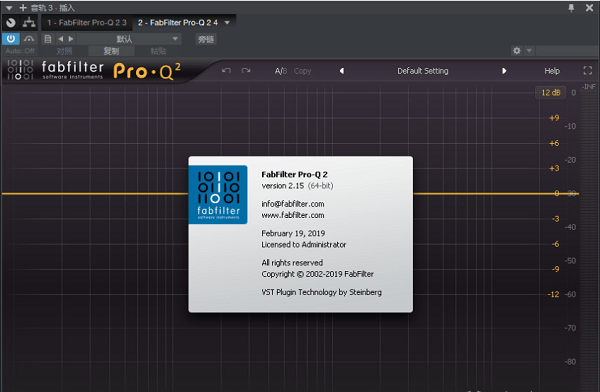The height and width of the screenshot is (392, 600).
Task: Click the +9 dB scale label
Action: coord(554,118)
